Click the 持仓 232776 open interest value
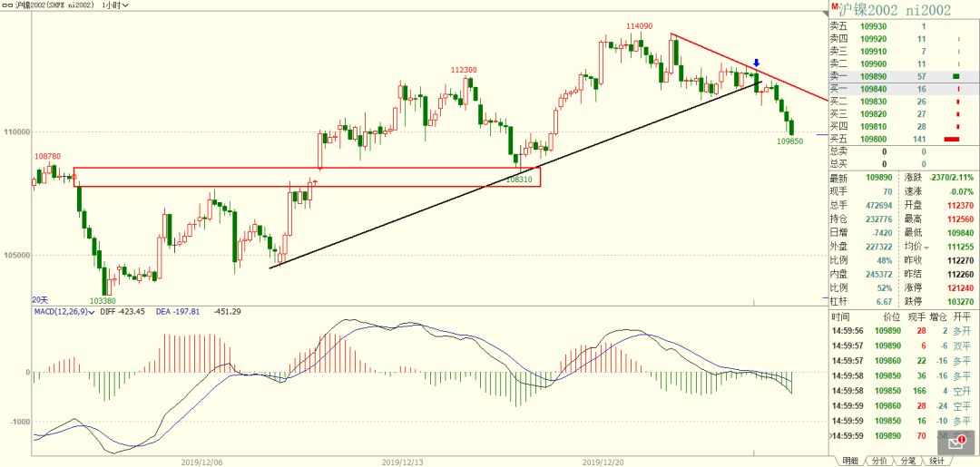This screenshot has width=980, height=467. pos(877,219)
